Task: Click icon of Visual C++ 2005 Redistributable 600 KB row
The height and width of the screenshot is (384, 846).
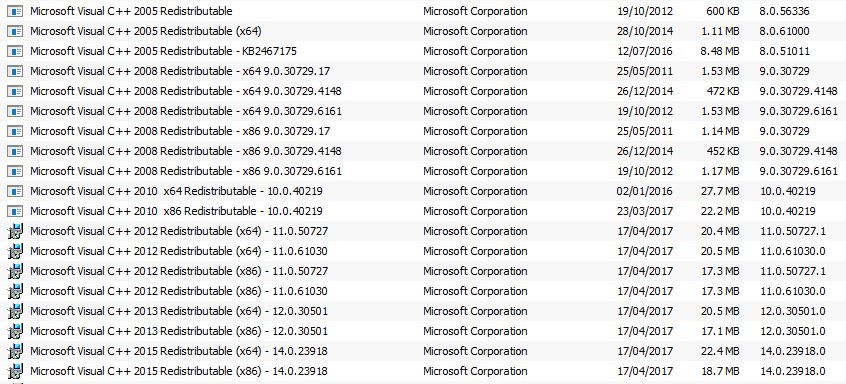Action: pos(15,11)
